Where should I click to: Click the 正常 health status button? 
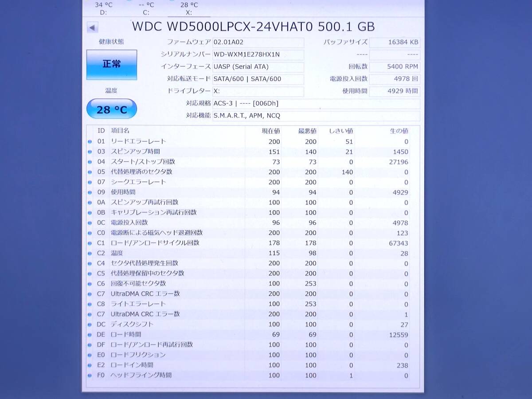click(x=112, y=64)
